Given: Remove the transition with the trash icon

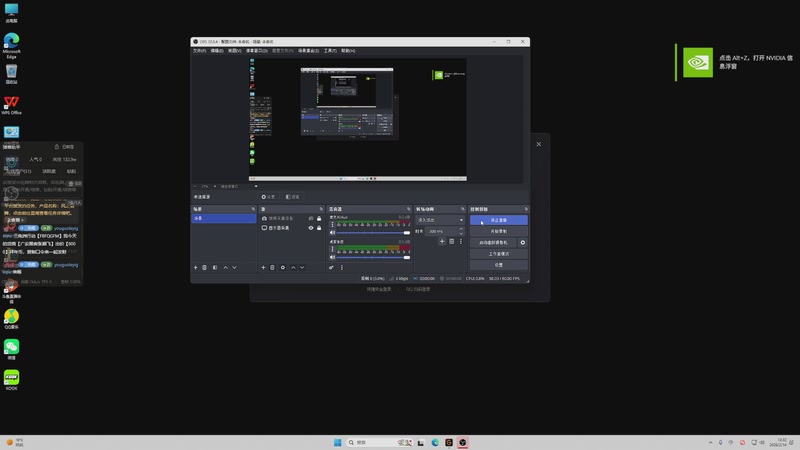Looking at the screenshot, I should pyautogui.click(x=452, y=241).
